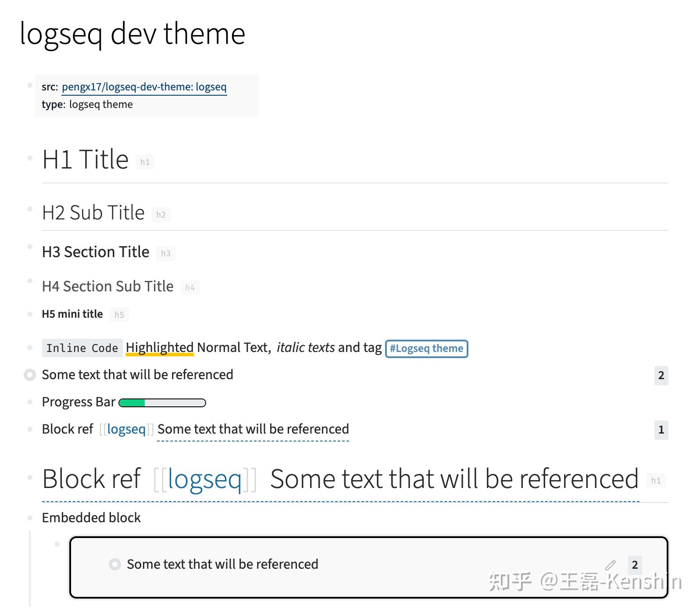Click the h3 badge beside "H3 Section Title"
700x610 pixels.
(x=166, y=253)
